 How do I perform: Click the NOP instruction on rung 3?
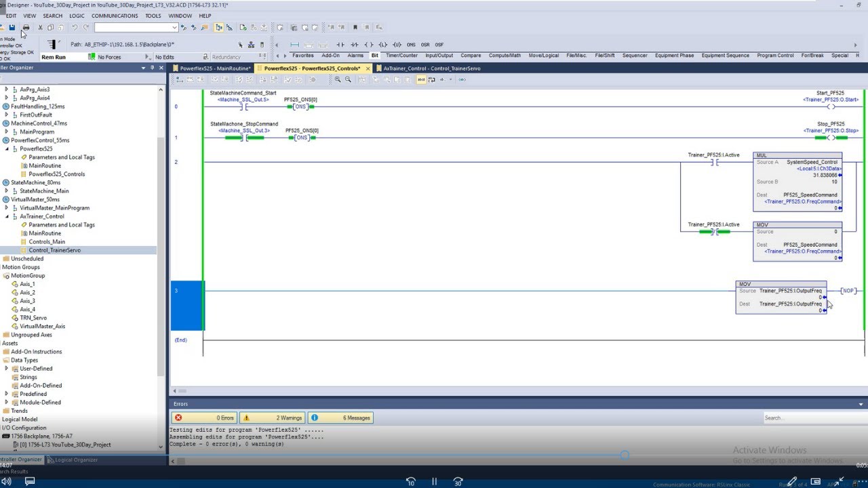tap(848, 291)
